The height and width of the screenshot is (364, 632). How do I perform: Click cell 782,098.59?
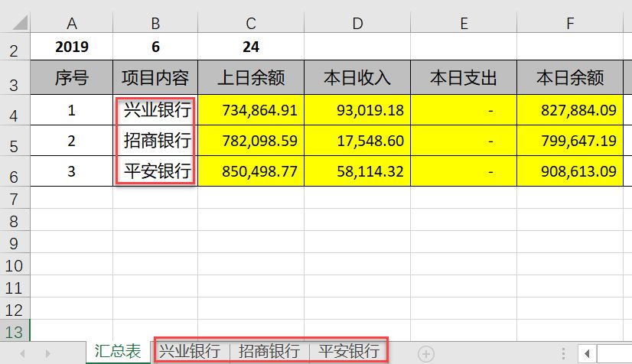(251, 141)
